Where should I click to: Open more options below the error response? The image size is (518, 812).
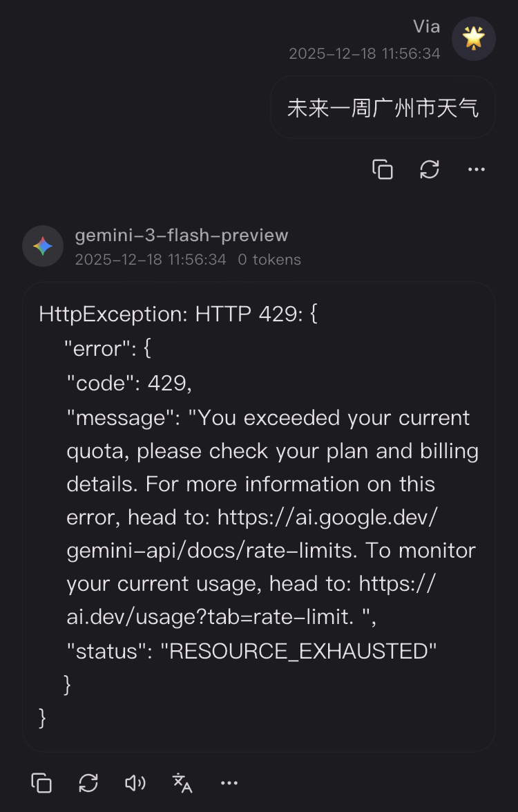229,782
